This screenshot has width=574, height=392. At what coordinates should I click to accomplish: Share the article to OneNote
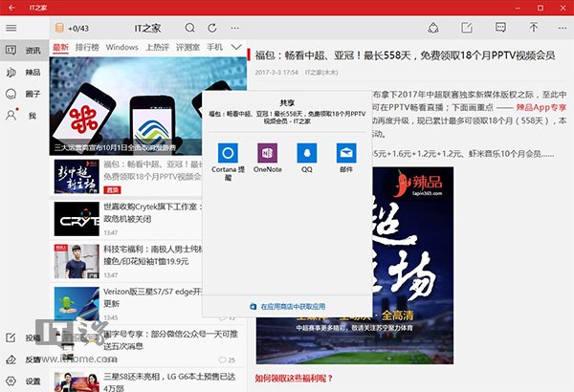pyautogui.click(x=267, y=158)
